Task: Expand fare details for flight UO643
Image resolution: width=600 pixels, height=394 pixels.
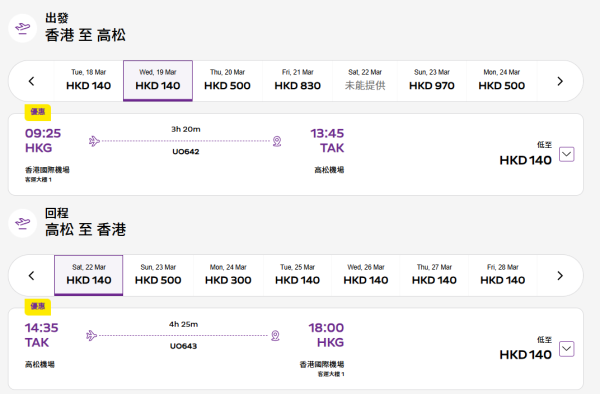Action: click(567, 349)
